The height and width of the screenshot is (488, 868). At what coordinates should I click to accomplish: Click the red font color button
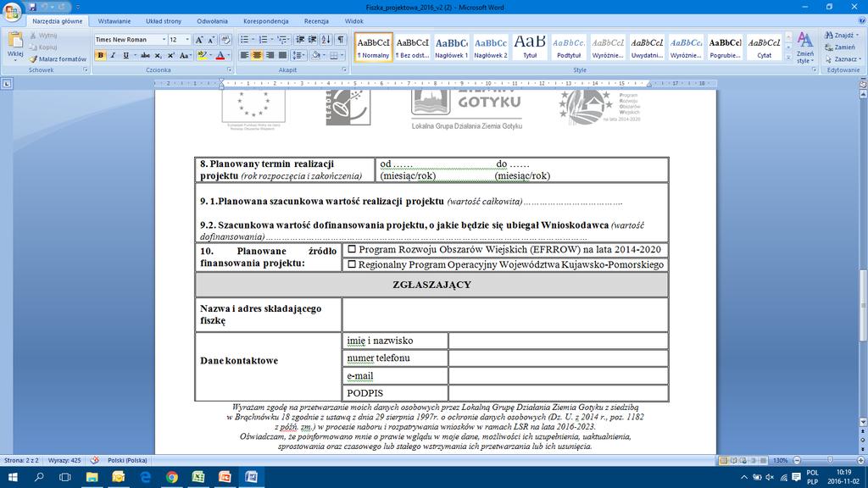(220, 55)
